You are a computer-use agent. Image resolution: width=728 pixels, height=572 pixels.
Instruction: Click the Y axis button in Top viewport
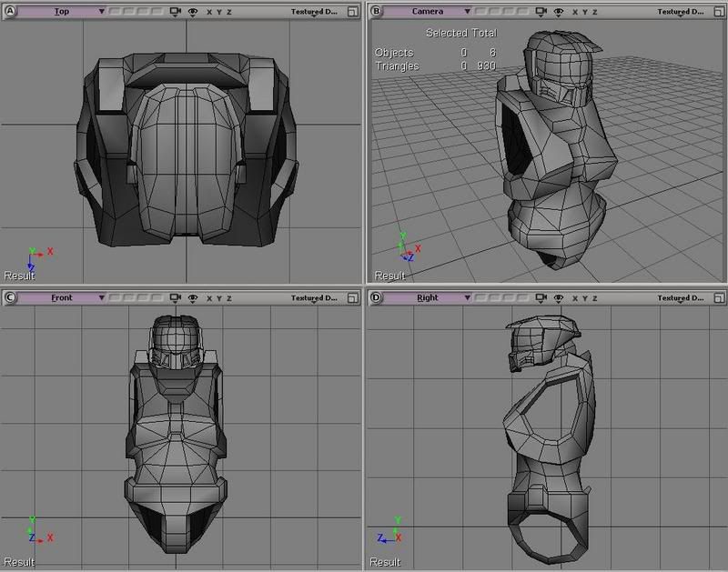(219, 12)
